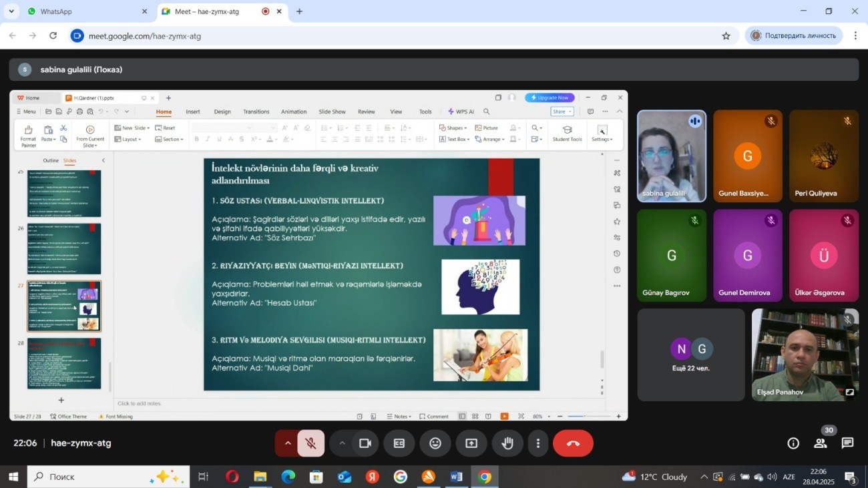Open meeting details info icon
This screenshot has height=488, width=868.
pos(793,443)
